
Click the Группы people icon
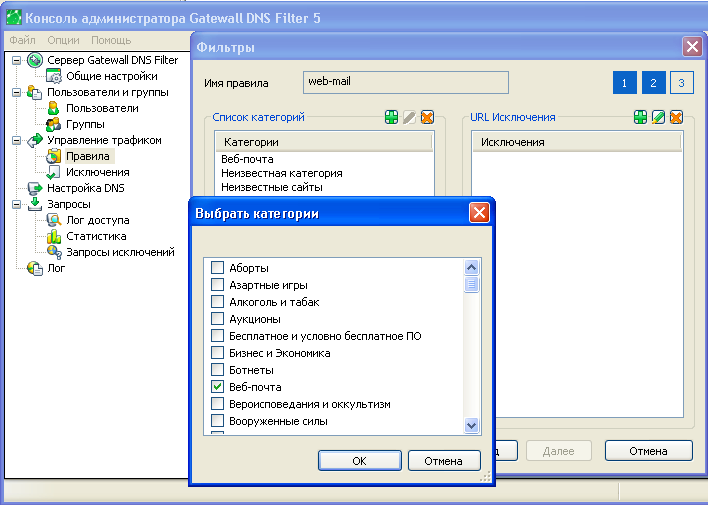pyautogui.click(x=54, y=124)
